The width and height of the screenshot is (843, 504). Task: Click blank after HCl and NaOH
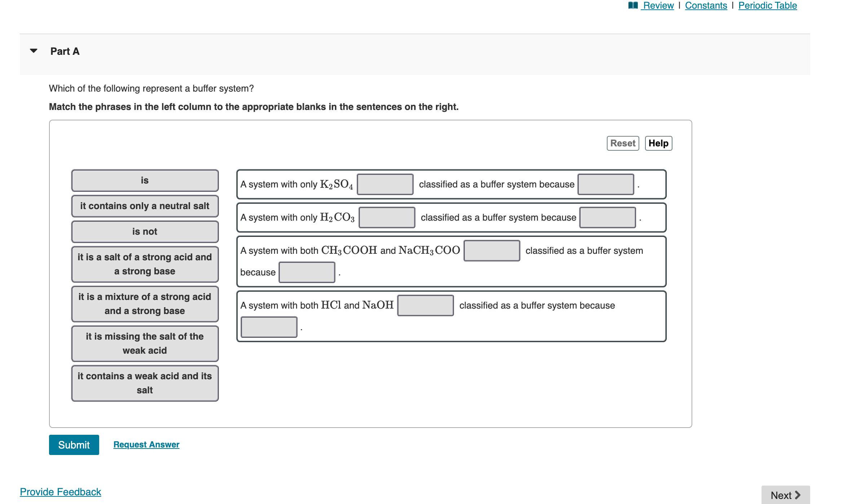pyautogui.click(x=425, y=305)
